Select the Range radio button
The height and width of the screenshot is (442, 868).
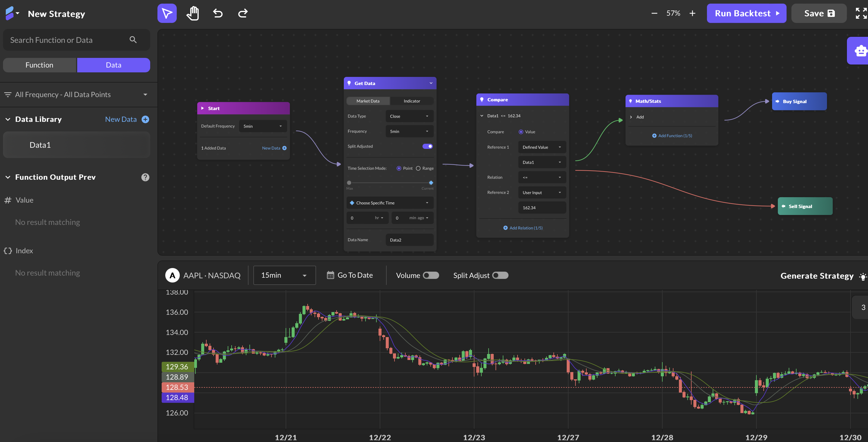[418, 168]
